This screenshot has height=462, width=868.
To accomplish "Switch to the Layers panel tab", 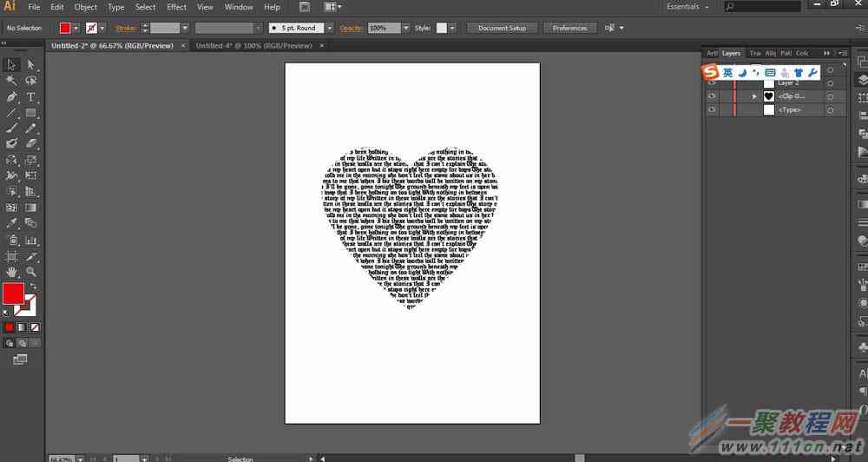I will (731, 53).
